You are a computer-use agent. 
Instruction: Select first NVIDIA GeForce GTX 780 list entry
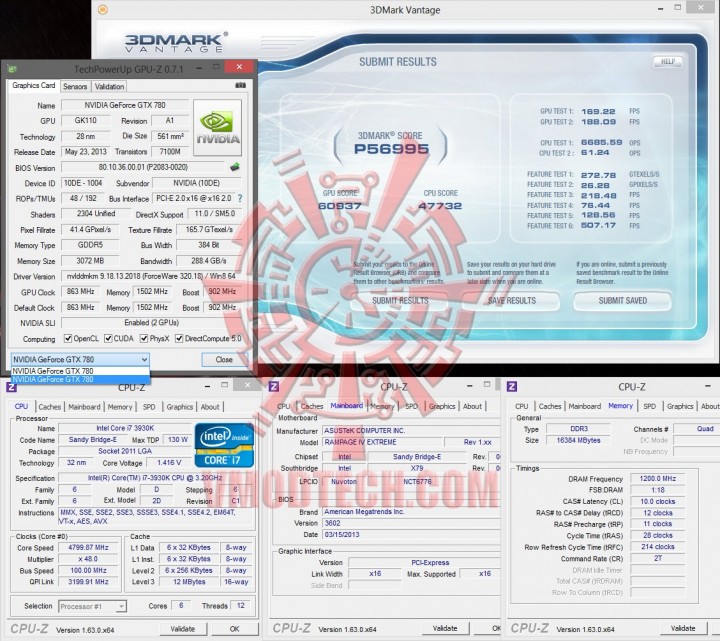click(x=80, y=371)
